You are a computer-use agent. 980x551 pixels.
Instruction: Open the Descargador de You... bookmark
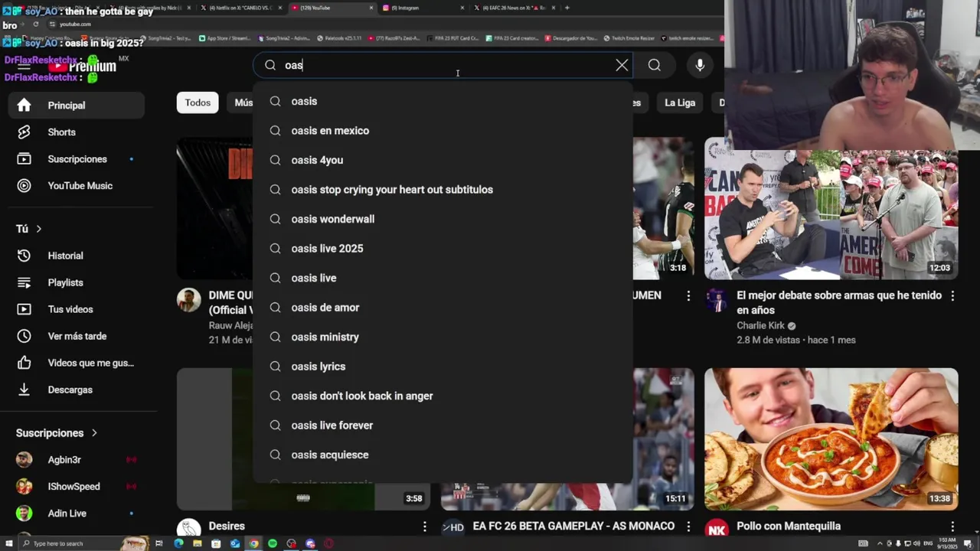coord(570,37)
